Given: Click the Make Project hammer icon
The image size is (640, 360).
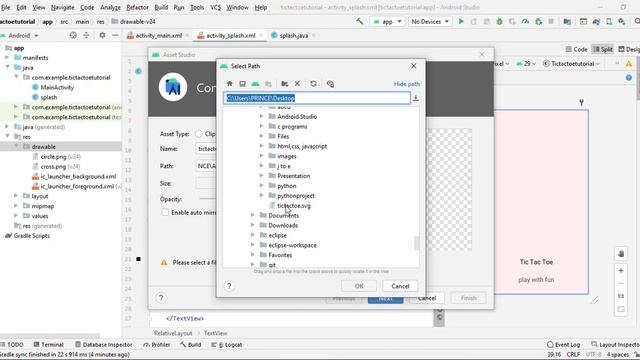Looking at the screenshot, I should (x=360, y=21).
